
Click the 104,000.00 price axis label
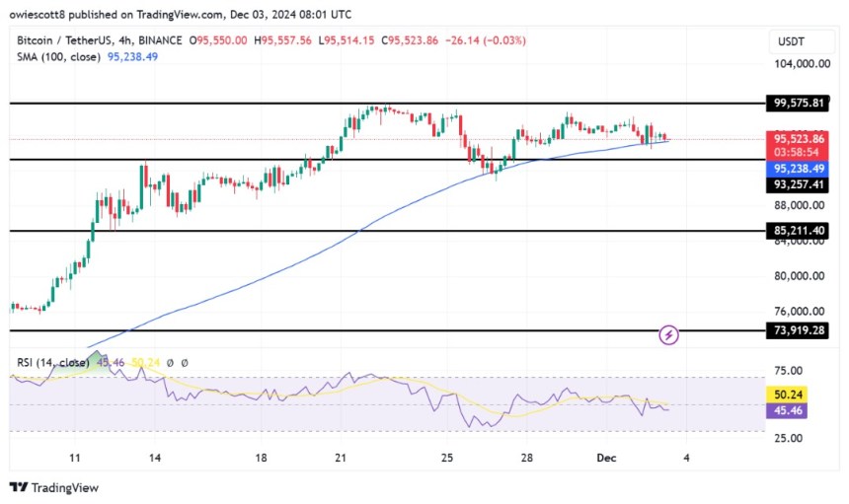pos(801,63)
